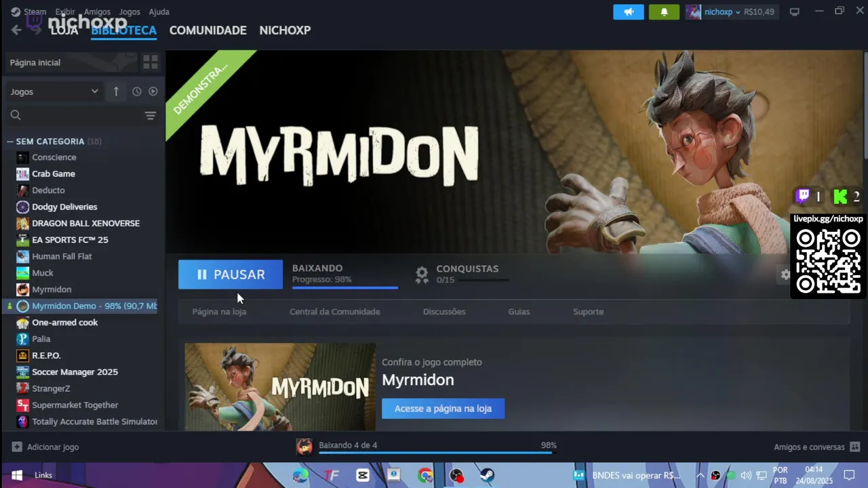This screenshot has height=488, width=868.
Task: Open advanced filter options icon
Action: tap(151, 116)
